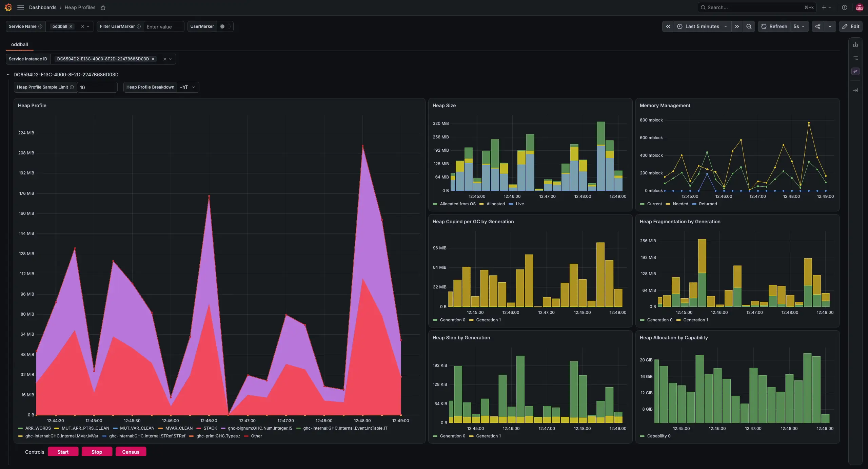
Task: Open Memory Management panel title
Action: point(665,106)
